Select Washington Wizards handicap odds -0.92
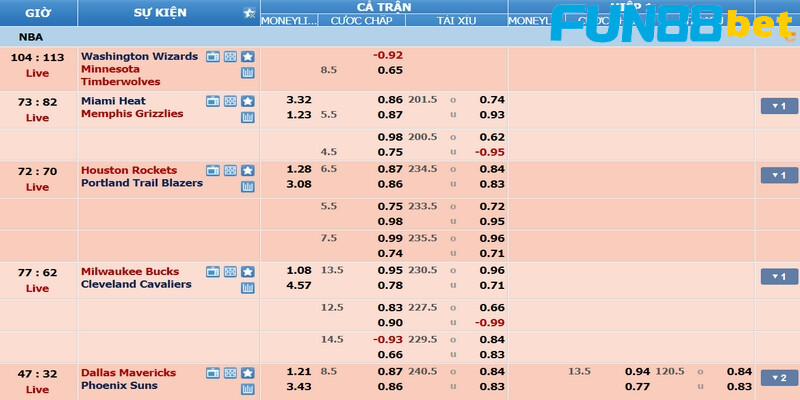The height and width of the screenshot is (400, 800). coord(388,55)
